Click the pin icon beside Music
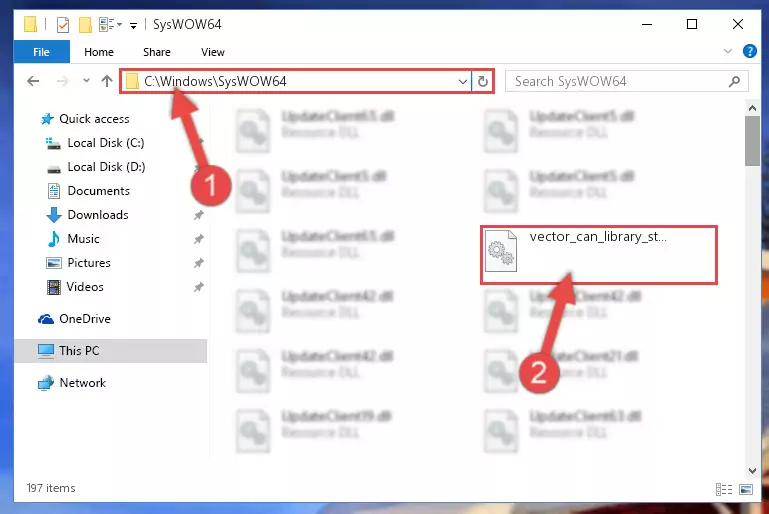 point(199,239)
